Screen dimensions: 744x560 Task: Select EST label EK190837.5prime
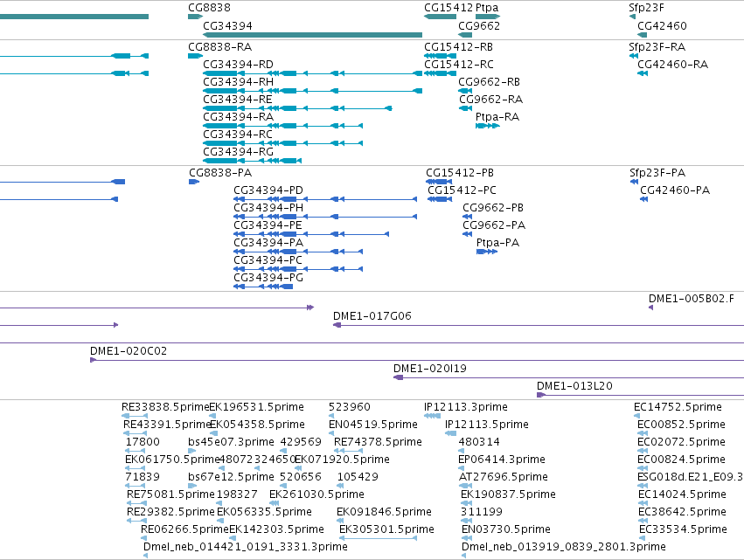click(508, 494)
